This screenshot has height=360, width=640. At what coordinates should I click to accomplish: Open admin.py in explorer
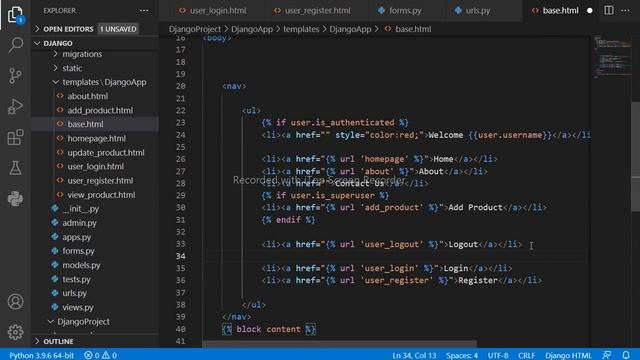(79, 223)
